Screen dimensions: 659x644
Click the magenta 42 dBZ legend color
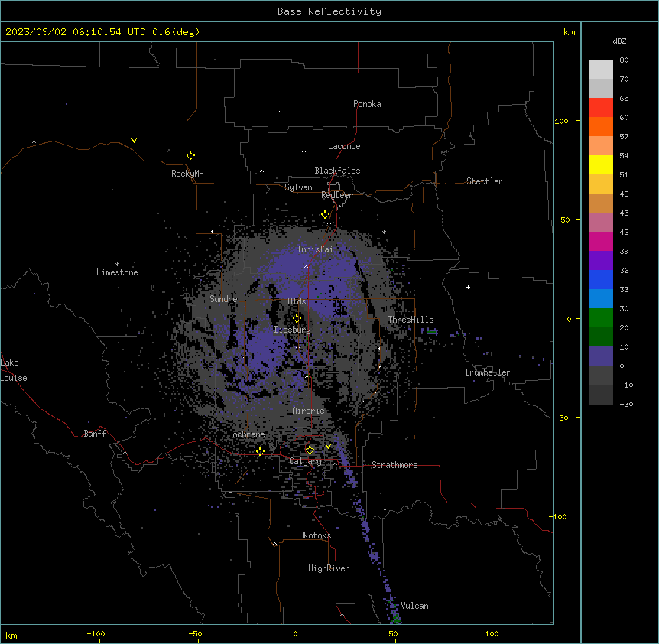pos(601,241)
